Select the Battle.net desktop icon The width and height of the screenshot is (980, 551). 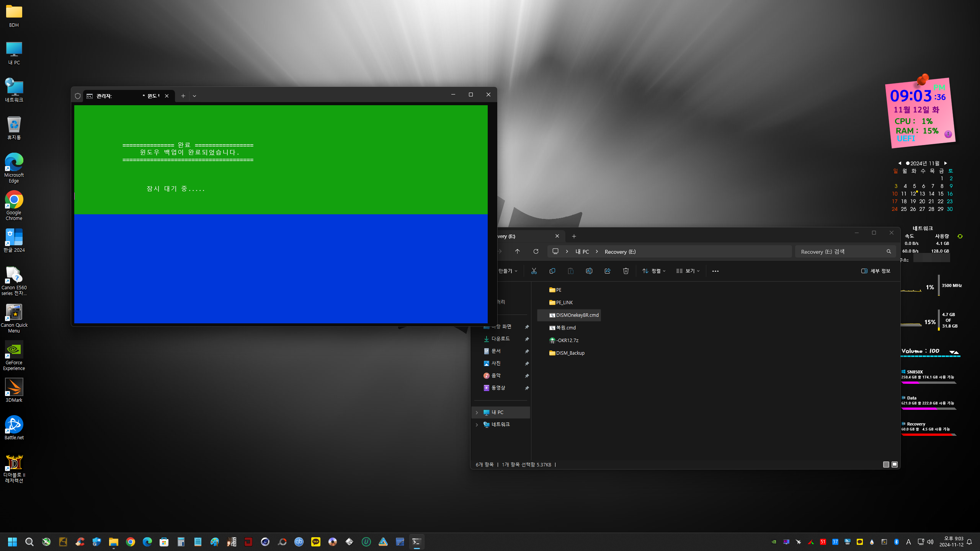(14, 427)
